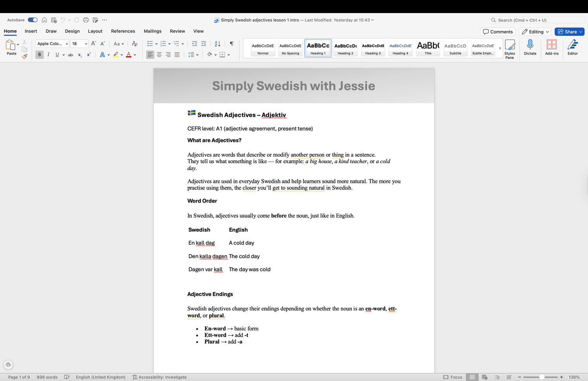Click the Sort A-Z icon
Viewport: 588px width, 381px height.
tap(218, 44)
